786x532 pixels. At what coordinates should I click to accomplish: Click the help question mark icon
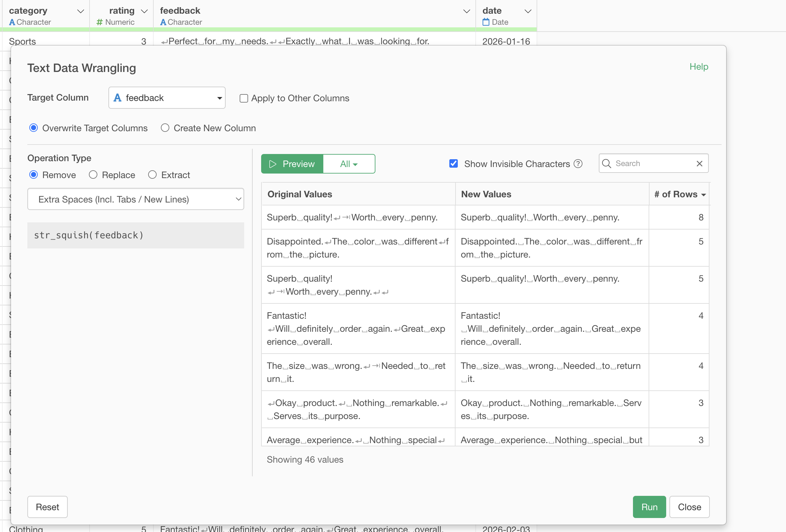[578, 164]
